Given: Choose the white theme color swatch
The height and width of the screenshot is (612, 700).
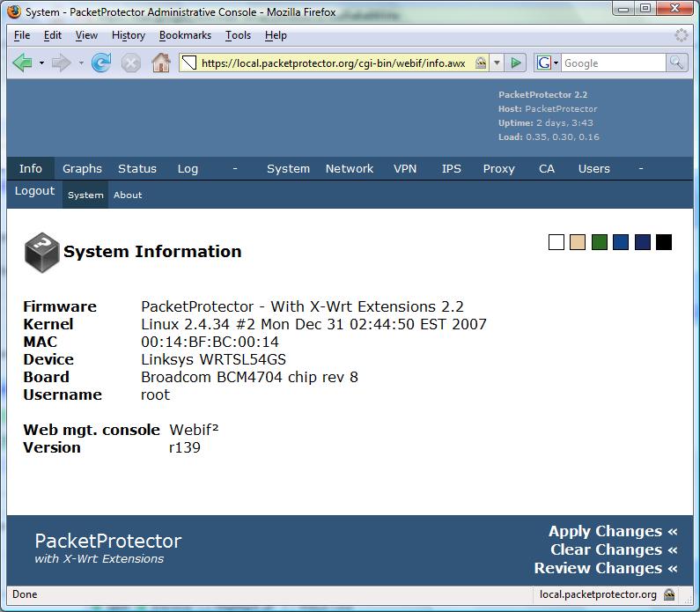Looking at the screenshot, I should coord(556,242).
